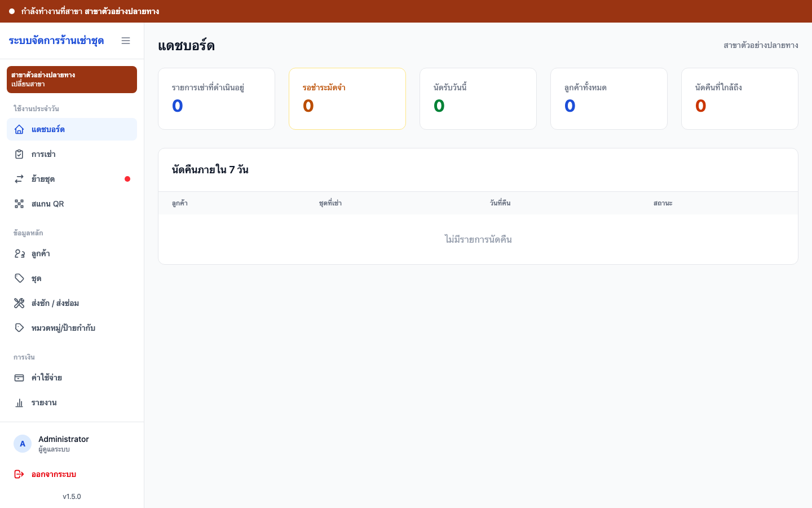
Task: Click the card icon beside ค่าใช้จ่าย
Action: (x=19, y=378)
